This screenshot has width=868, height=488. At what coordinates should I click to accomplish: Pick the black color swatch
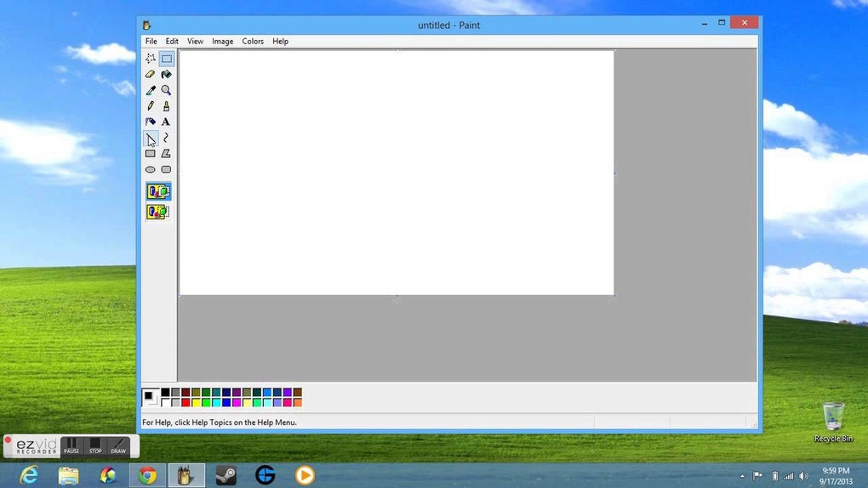166,392
